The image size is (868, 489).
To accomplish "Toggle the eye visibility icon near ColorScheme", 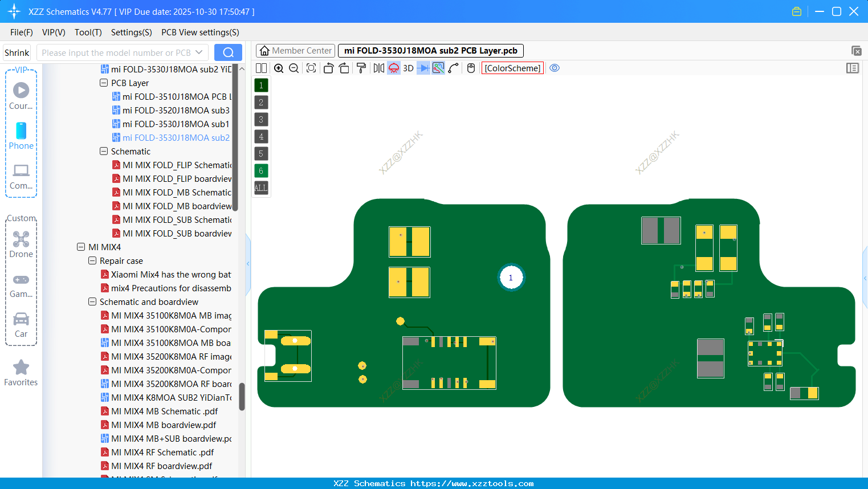I will [x=555, y=68].
